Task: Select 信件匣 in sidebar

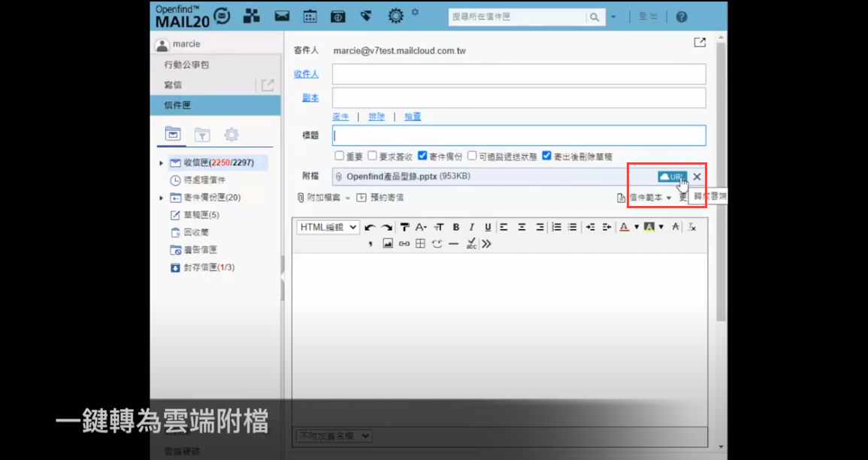Action: coord(216,105)
